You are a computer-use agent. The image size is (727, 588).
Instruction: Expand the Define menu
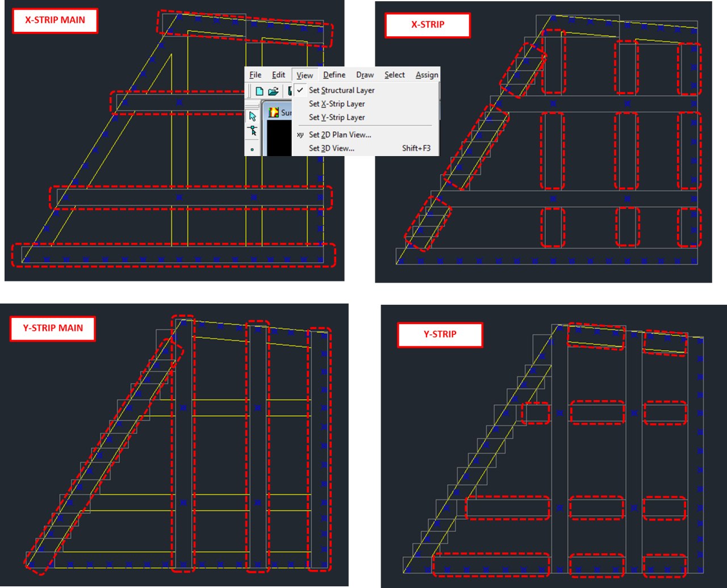pos(335,75)
